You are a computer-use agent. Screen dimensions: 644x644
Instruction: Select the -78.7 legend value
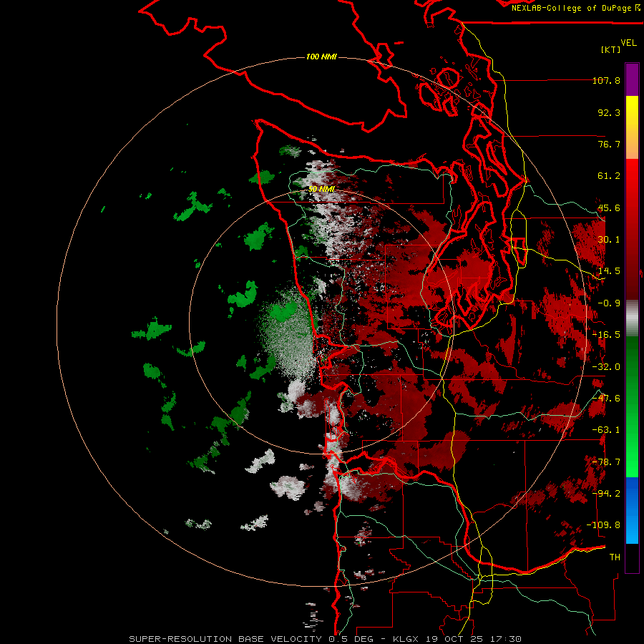[x=606, y=462]
